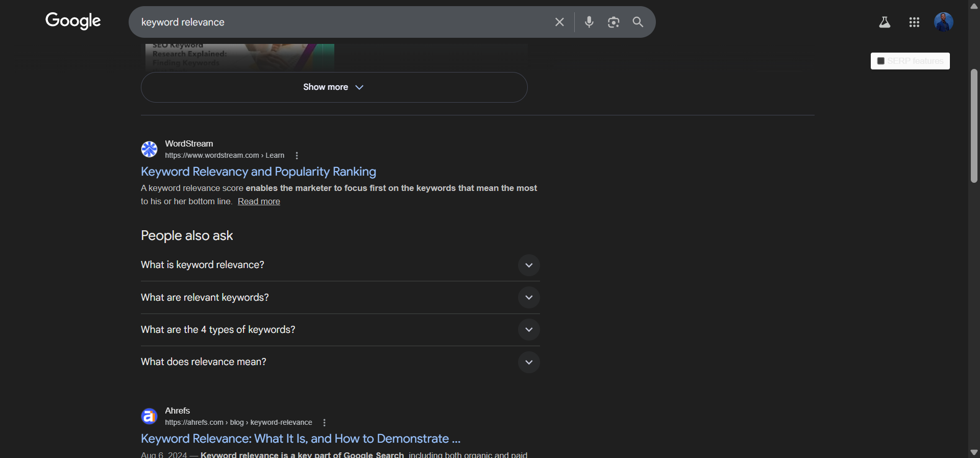Open Google Lens image search icon
The width and height of the screenshot is (980, 458).
pos(614,22)
